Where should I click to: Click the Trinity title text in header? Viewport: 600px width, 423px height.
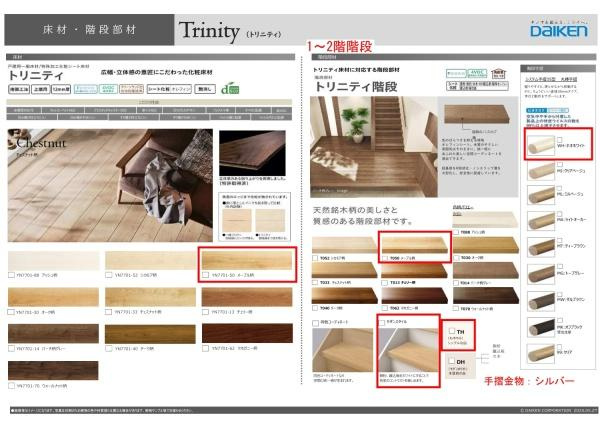(x=209, y=31)
